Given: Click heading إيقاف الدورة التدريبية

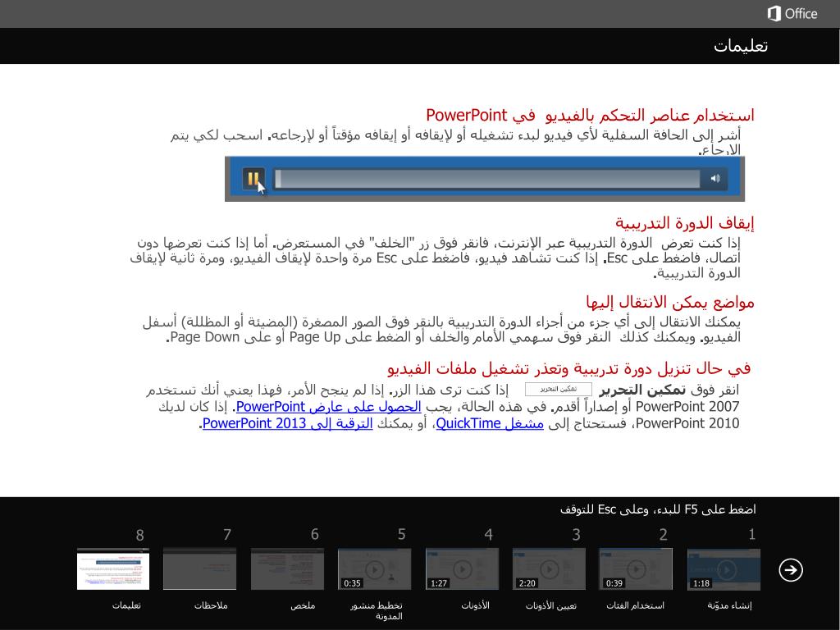Looking at the screenshot, I should pos(684,223).
